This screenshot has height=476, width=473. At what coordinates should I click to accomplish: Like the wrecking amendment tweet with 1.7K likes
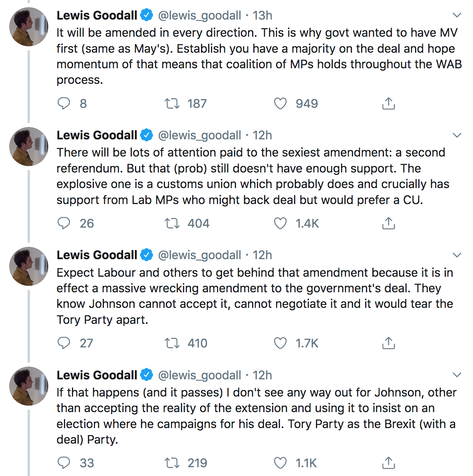click(x=280, y=343)
